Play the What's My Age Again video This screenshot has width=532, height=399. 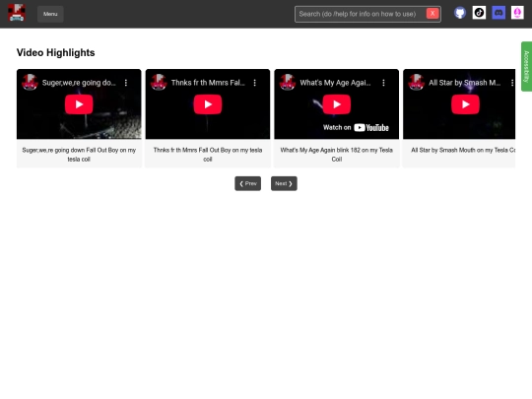point(337,104)
